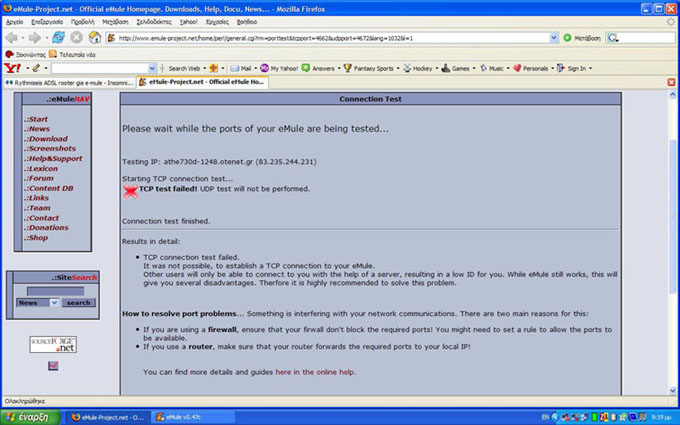Open the Home page icon

point(95,38)
